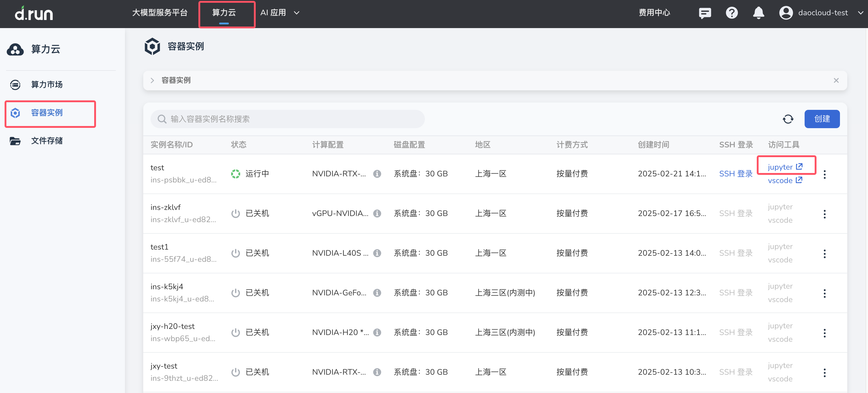Click info icon beside vGPU-NVIDIA config
Image resolution: width=868 pixels, height=393 pixels.
coord(377,214)
